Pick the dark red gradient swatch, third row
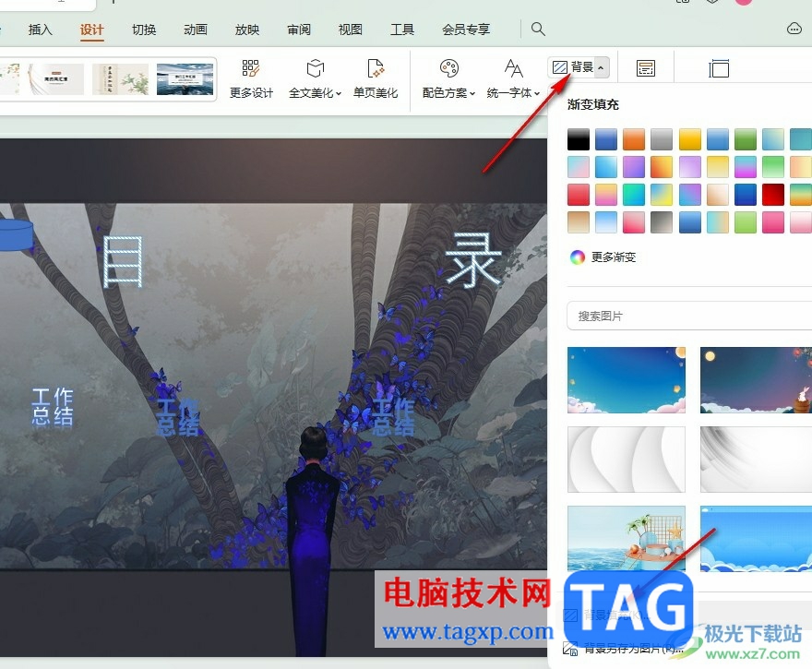The height and width of the screenshot is (669, 812). pyautogui.click(x=773, y=195)
